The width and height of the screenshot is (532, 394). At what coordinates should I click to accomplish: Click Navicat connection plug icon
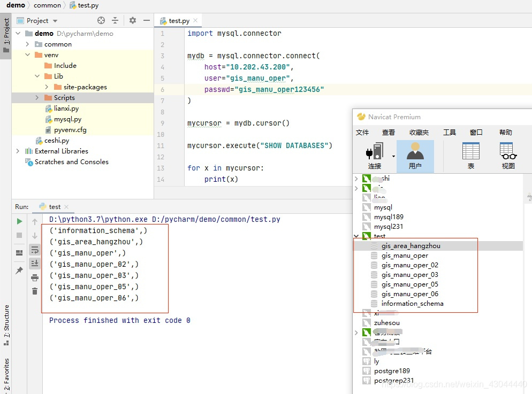(375, 156)
